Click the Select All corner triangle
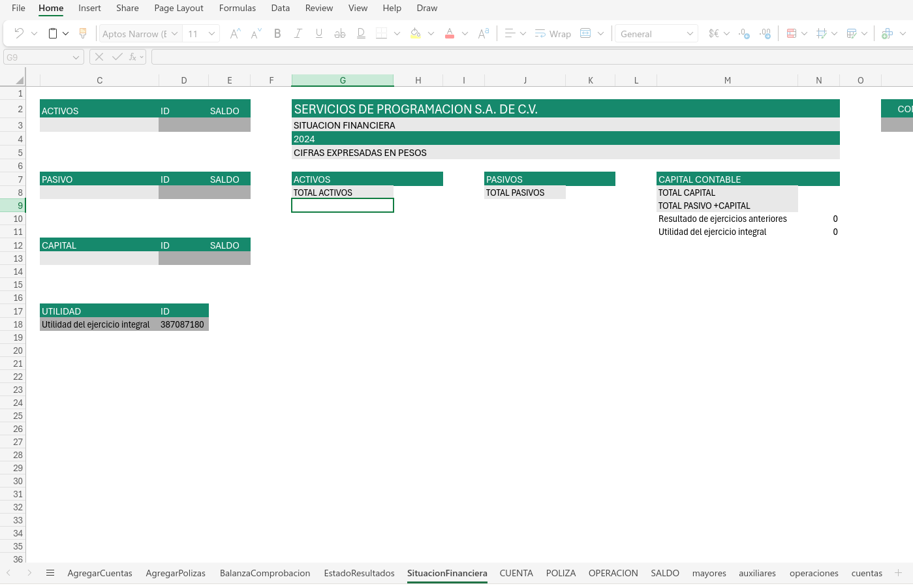913x588 pixels. coord(20,80)
